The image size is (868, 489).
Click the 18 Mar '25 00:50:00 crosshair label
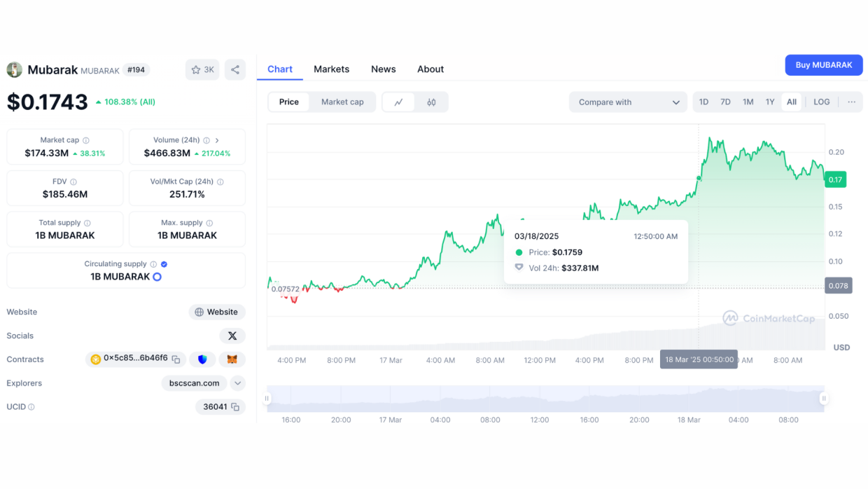click(699, 359)
